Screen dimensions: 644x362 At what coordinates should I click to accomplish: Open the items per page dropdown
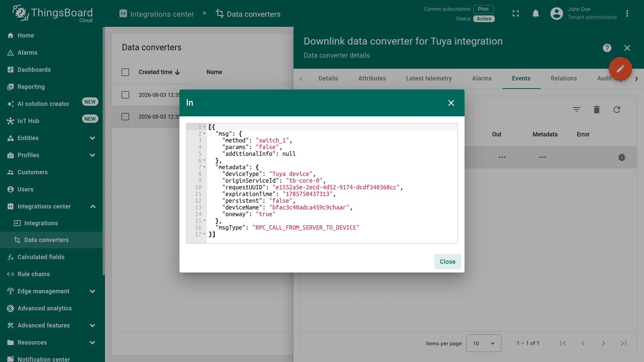[x=483, y=343]
